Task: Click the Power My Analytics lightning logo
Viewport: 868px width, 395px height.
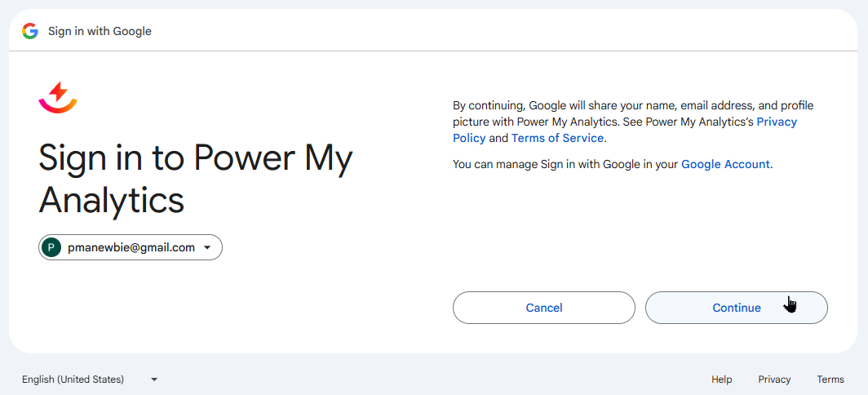Action: point(58,97)
